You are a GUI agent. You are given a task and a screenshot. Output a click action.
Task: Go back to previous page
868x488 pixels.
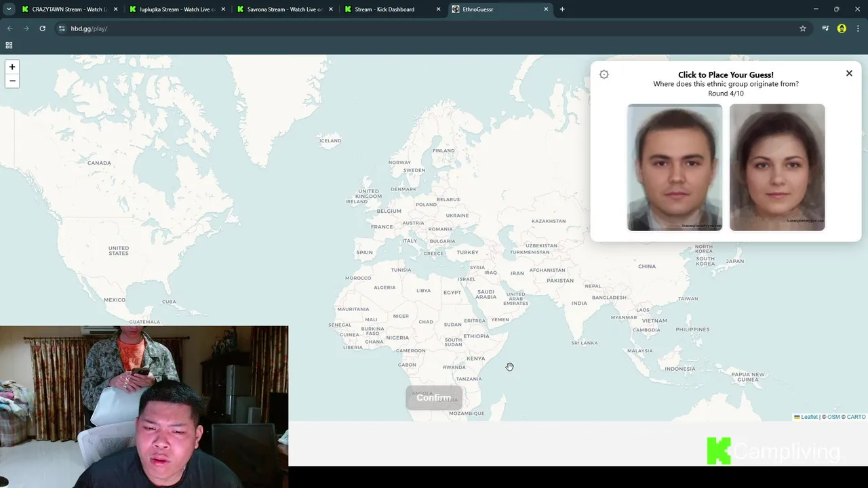point(10,28)
